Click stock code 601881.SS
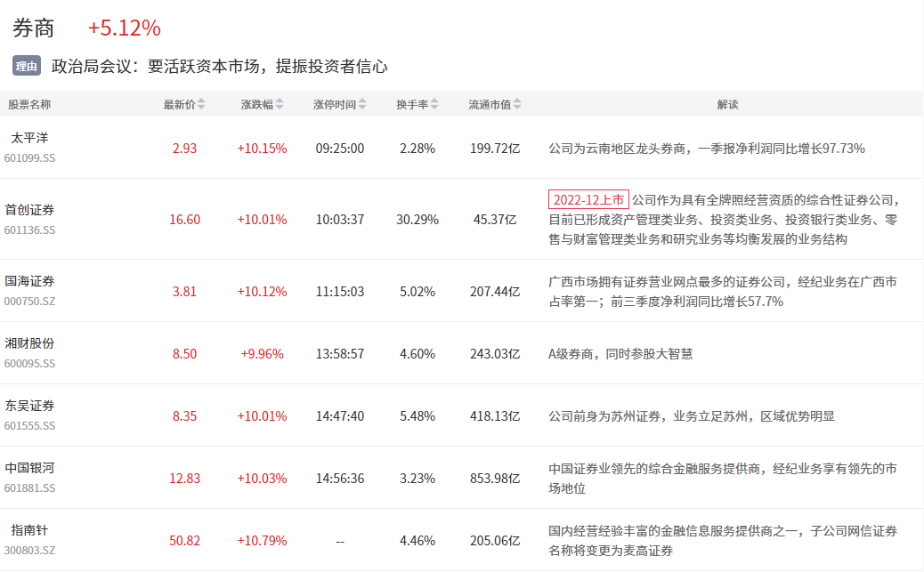924x572 pixels. (29, 488)
